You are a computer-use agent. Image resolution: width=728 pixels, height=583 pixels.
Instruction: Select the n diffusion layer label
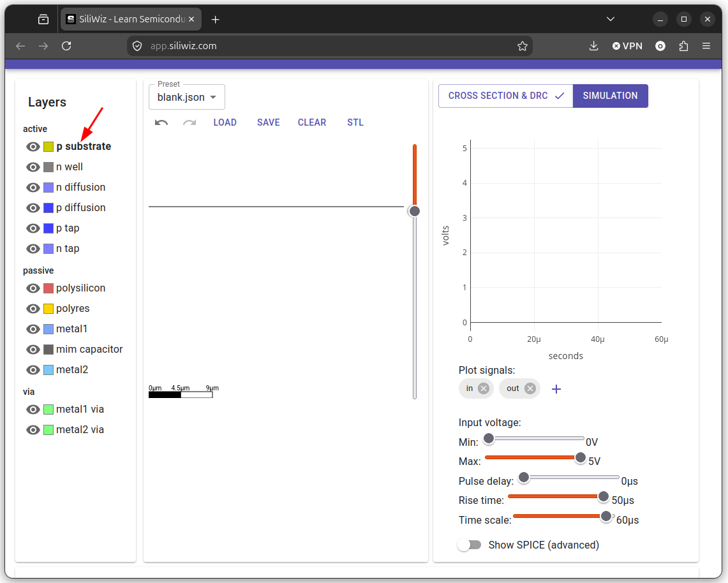click(81, 187)
